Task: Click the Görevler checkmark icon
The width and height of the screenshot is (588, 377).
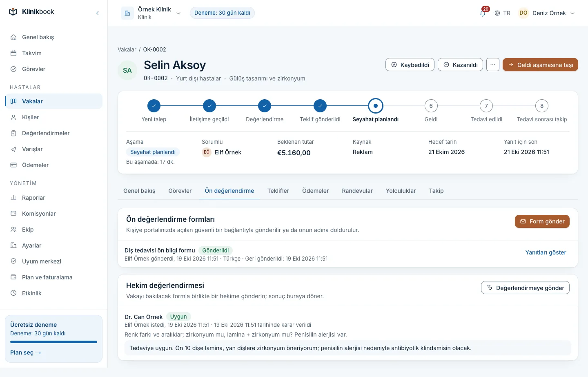Action: pyautogui.click(x=13, y=69)
